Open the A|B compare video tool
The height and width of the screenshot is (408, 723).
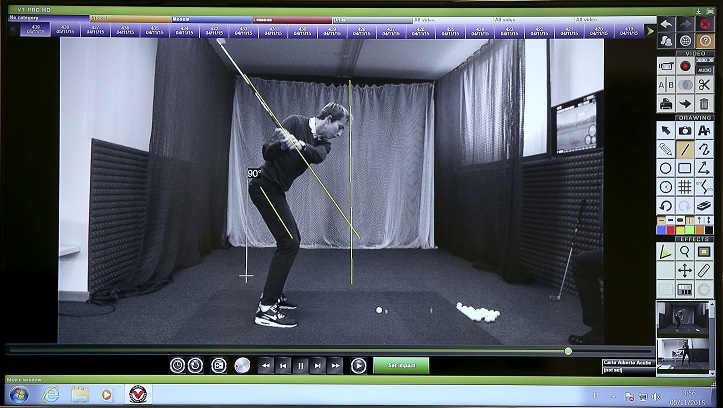[666, 85]
